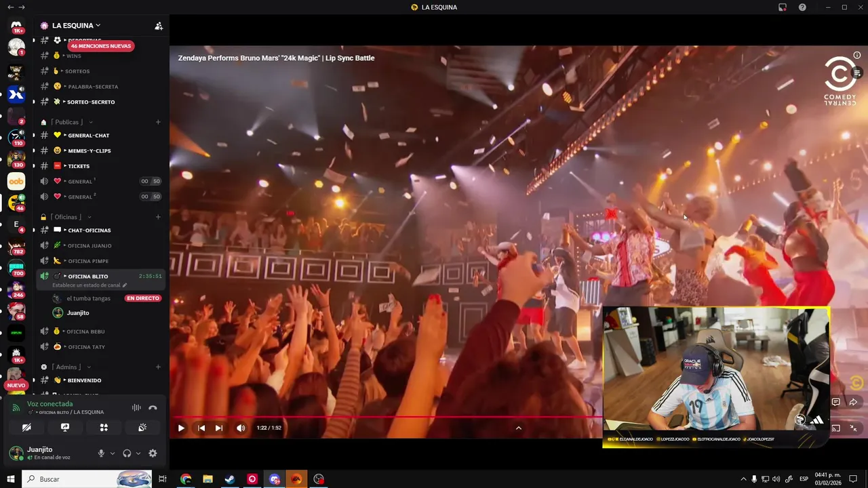Click 'Establece un estado de canal'
This screenshot has height=488, width=868.
pos(89,285)
